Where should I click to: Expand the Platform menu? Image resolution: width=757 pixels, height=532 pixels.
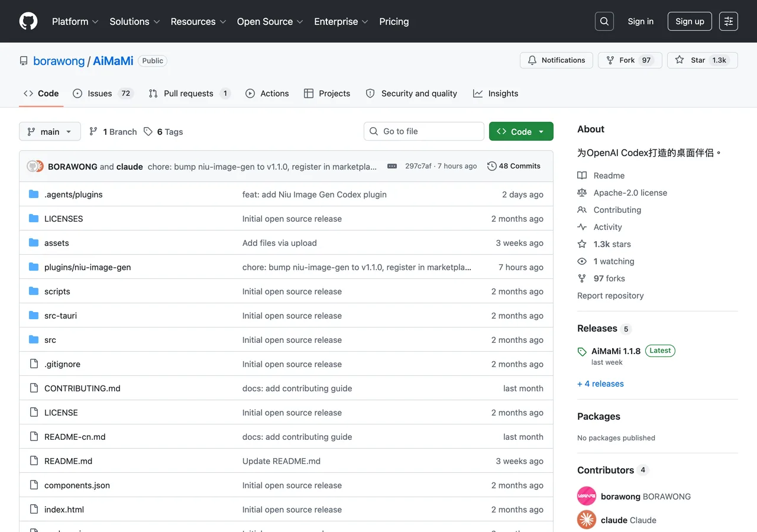point(75,21)
